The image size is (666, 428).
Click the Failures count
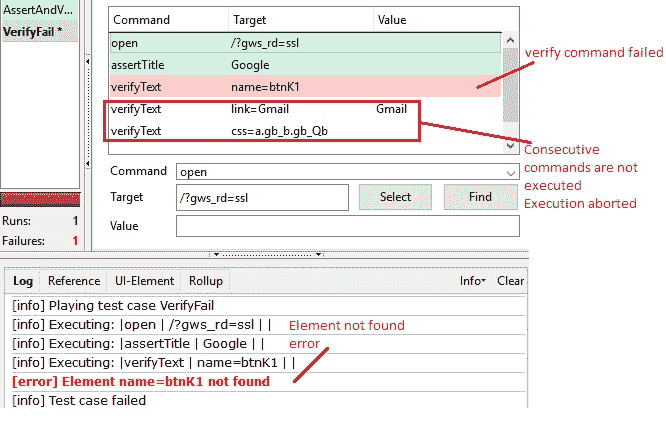tap(75, 241)
